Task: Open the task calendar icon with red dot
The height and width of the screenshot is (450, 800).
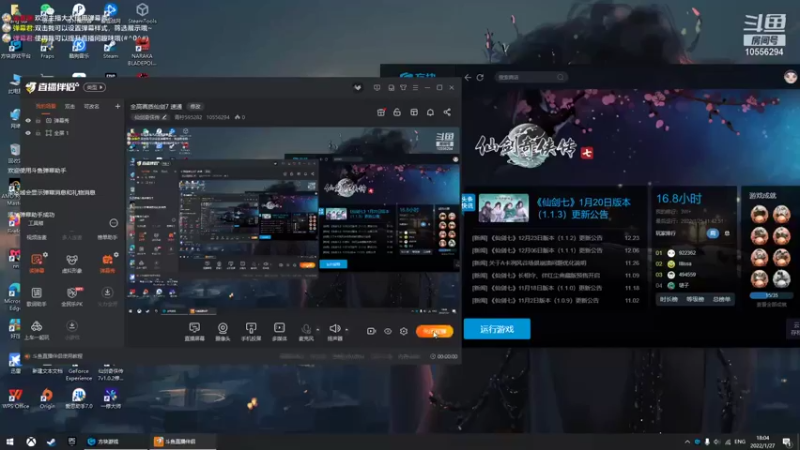Action: 381,112
